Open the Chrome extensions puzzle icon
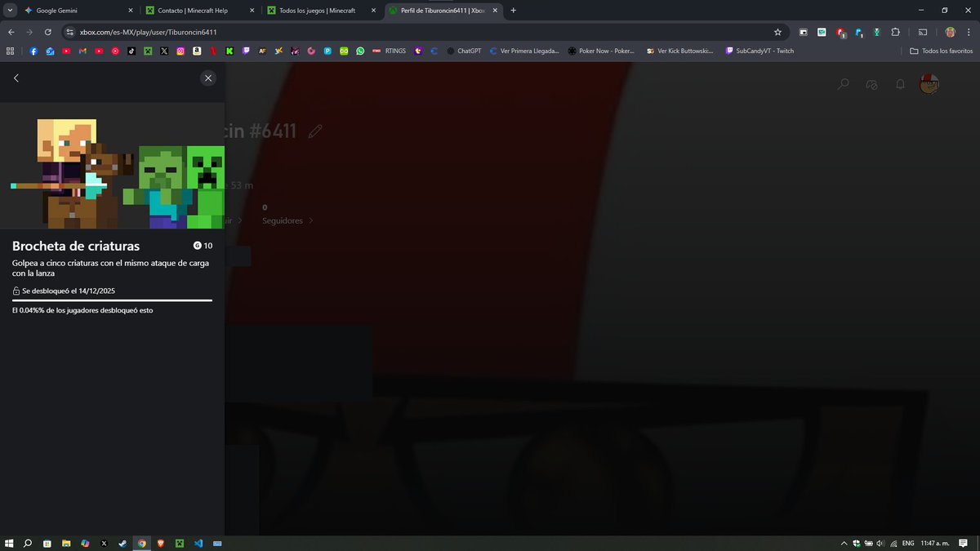 [x=895, y=32]
